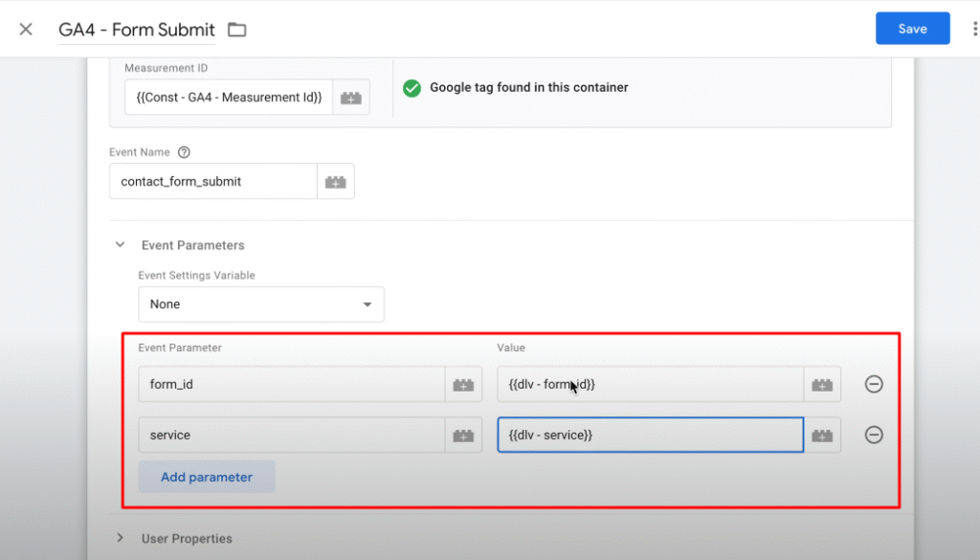This screenshot has height=560, width=980.
Task: Click the folder icon next to tag name
Action: click(236, 30)
